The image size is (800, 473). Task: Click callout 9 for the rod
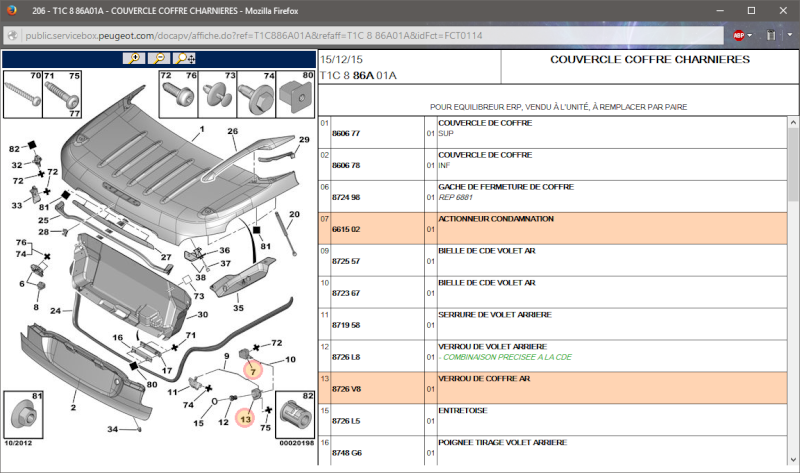pos(227,356)
